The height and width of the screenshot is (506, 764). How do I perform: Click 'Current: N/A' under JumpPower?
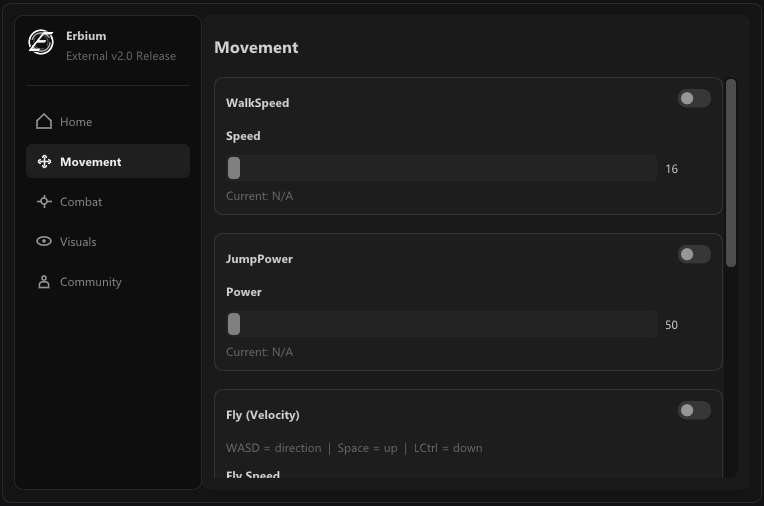tap(259, 352)
